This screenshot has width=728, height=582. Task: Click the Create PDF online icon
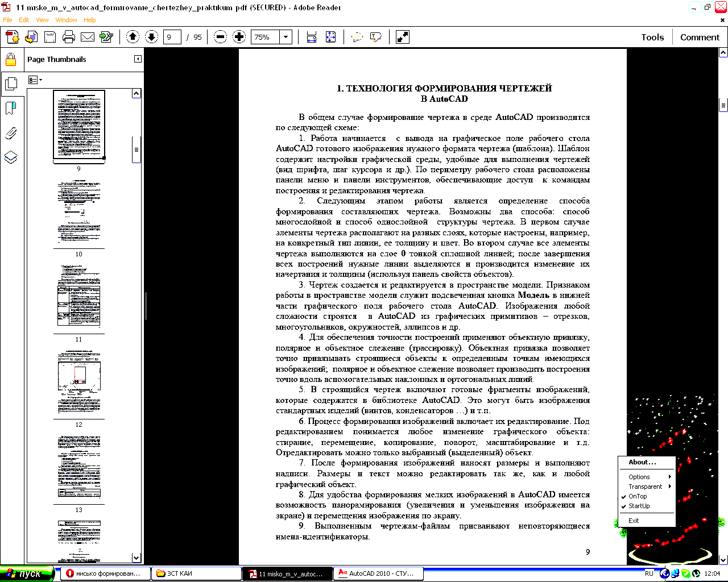(x=12, y=37)
